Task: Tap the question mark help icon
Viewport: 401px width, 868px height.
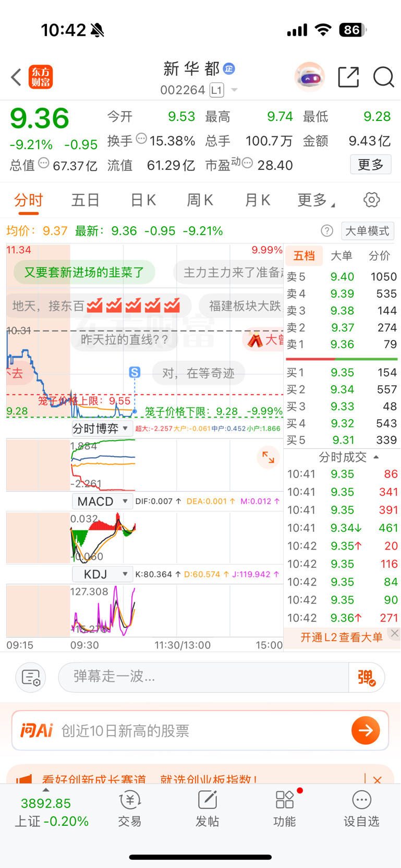Action: [x=327, y=230]
